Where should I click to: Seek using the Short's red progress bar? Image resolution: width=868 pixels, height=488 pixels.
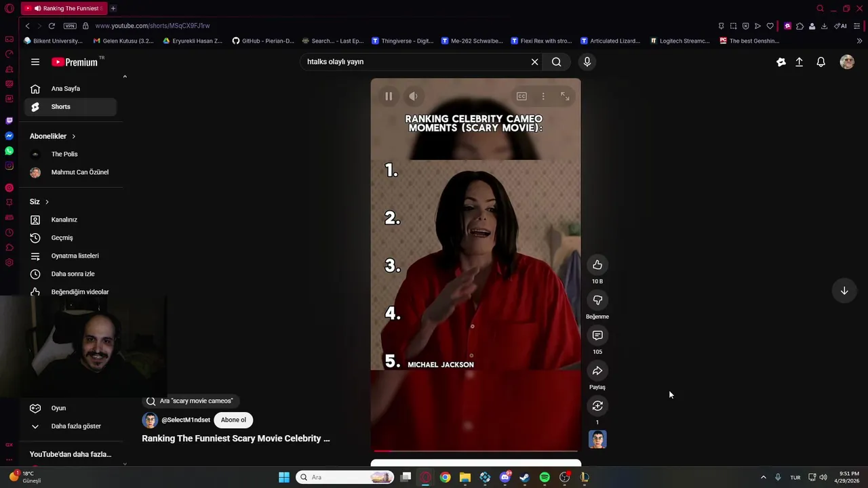coord(475,450)
